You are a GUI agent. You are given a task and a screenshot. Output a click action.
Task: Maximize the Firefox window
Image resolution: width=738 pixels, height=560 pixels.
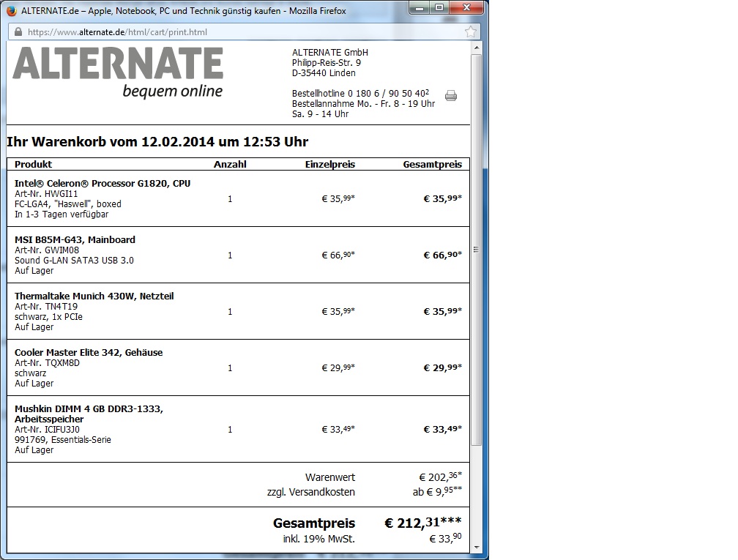click(439, 7)
